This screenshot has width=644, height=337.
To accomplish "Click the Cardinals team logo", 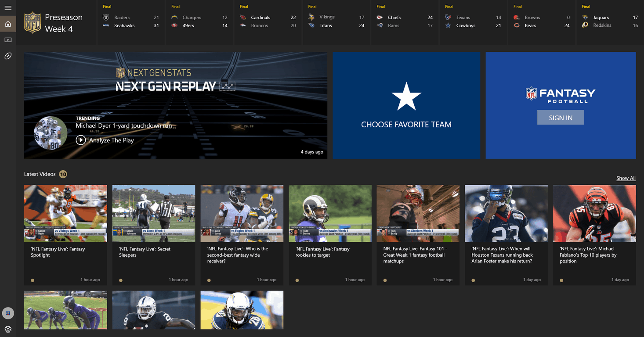I will pyautogui.click(x=243, y=18).
